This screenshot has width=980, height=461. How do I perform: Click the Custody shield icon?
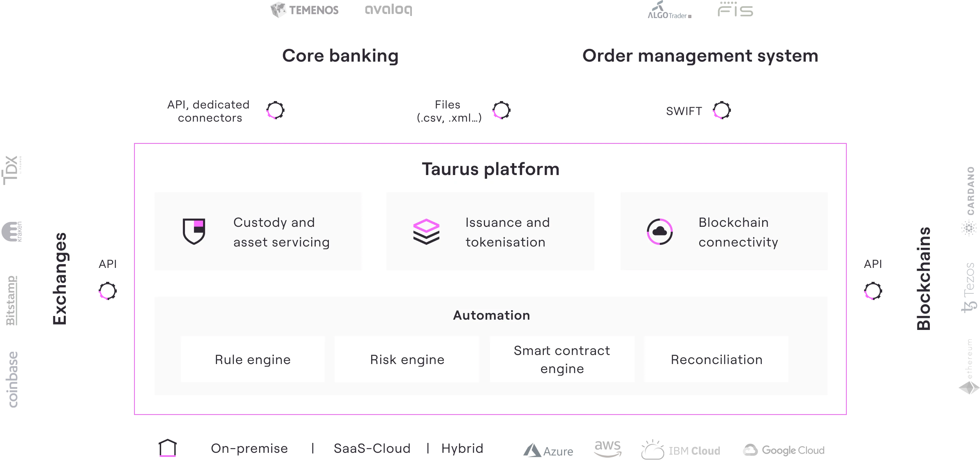coord(194,231)
